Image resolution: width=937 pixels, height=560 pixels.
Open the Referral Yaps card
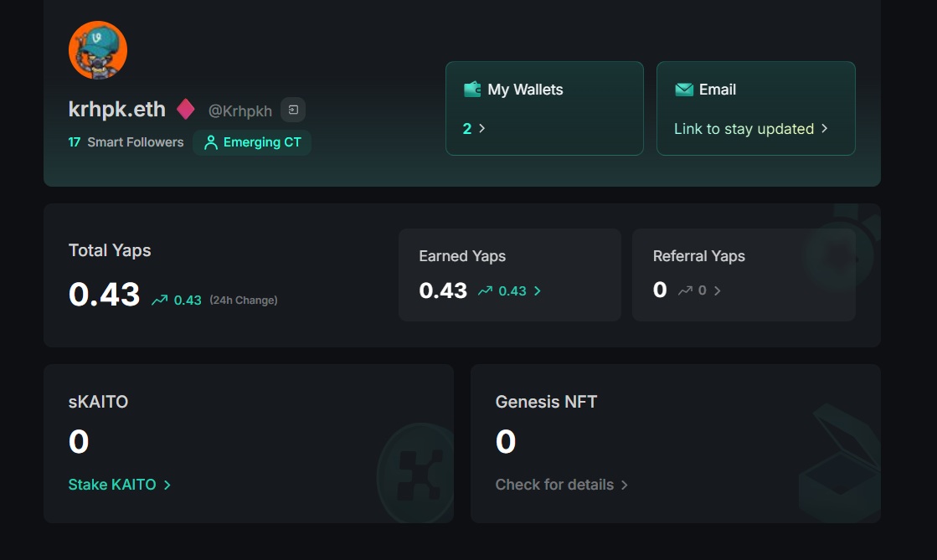[744, 275]
